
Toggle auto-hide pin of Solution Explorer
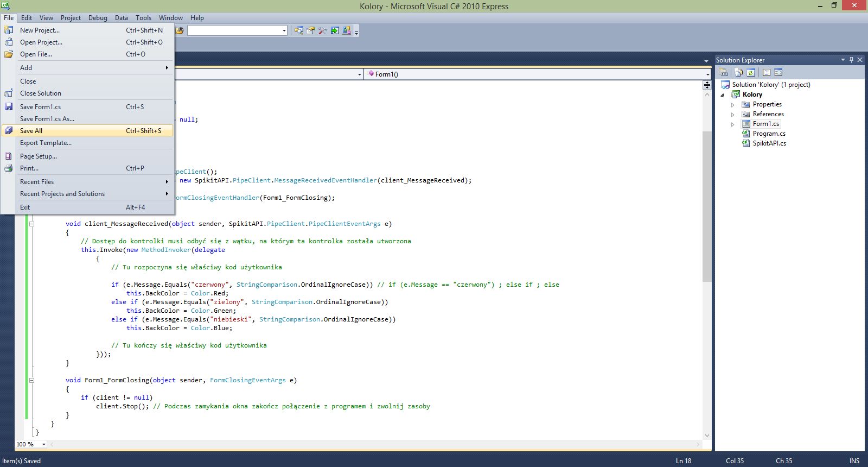[x=851, y=60]
